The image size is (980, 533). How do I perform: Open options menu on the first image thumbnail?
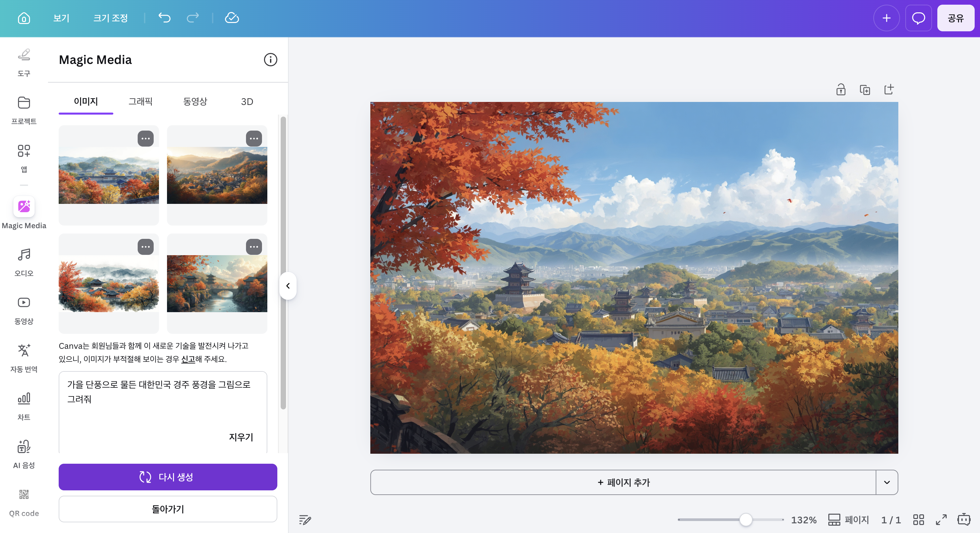pyautogui.click(x=146, y=138)
